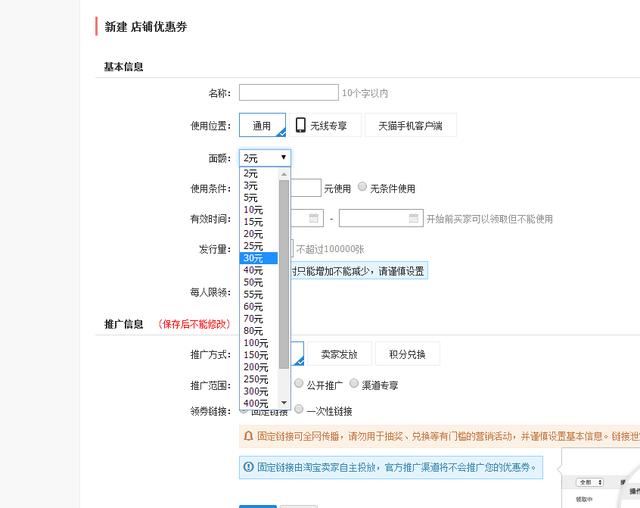
Task: Choose 15元 in the dropdown list
Action: tap(258, 222)
